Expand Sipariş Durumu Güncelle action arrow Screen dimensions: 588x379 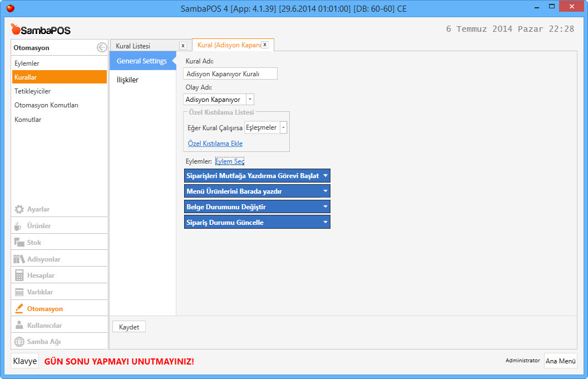click(325, 223)
